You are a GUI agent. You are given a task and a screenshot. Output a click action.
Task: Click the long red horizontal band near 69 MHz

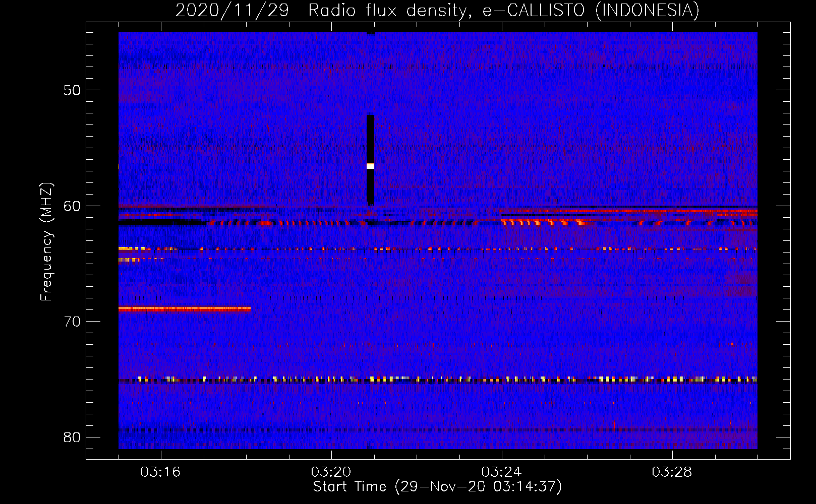(x=185, y=308)
